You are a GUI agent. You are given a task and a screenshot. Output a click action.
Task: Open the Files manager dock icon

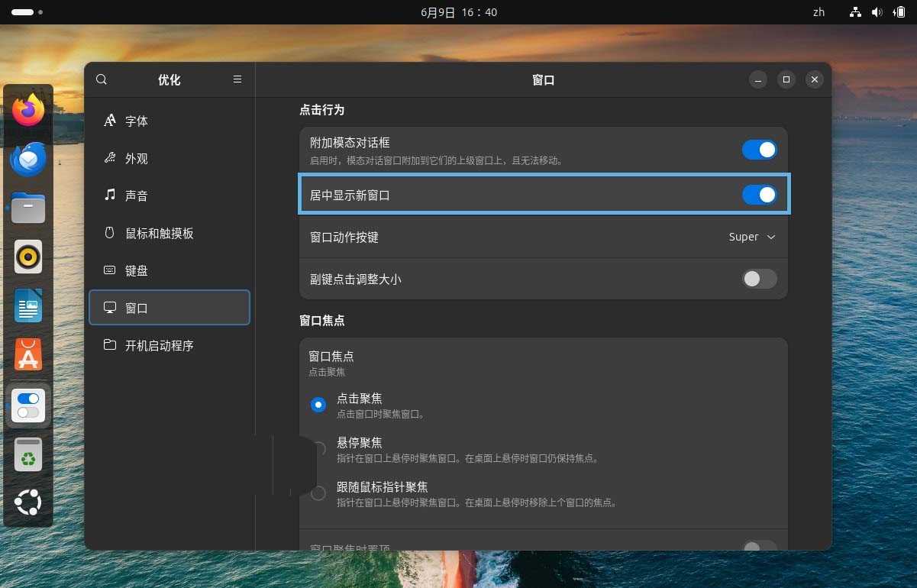tap(28, 208)
